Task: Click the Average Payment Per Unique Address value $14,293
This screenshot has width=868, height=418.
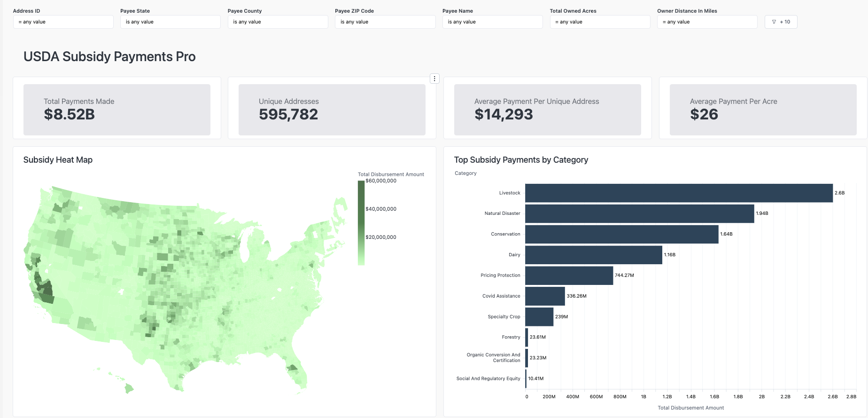Action: [504, 114]
